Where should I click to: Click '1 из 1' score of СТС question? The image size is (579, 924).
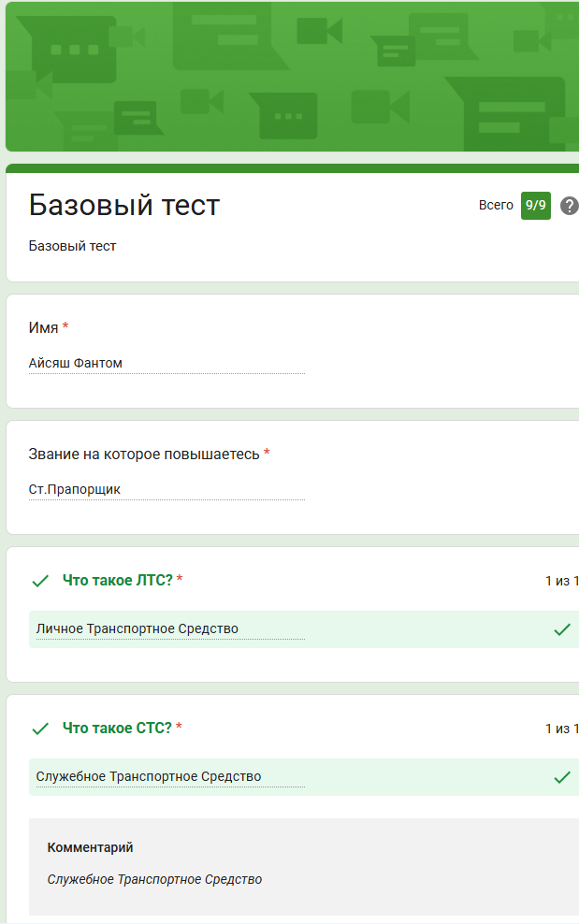pyautogui.click(x=561, y=729)
